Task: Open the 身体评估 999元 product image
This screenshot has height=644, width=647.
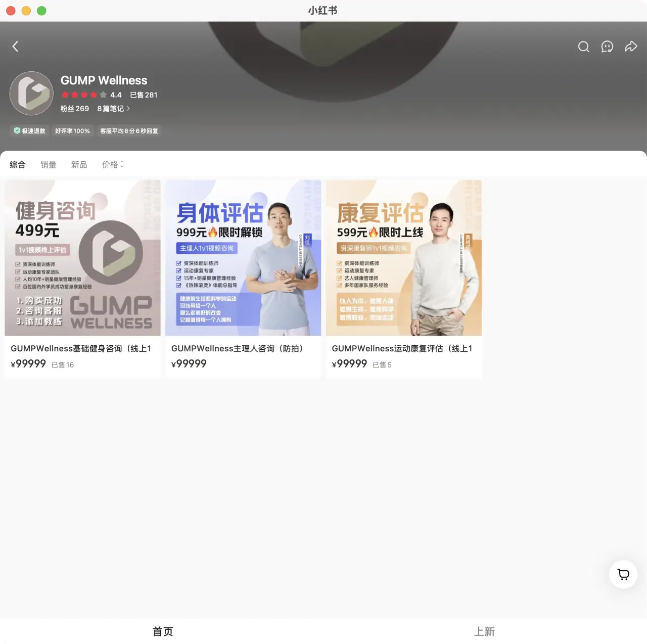Action: click(243, 258)
